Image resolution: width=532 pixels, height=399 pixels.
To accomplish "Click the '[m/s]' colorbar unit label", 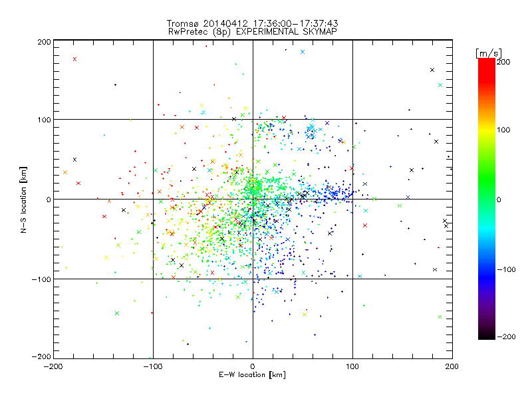I will point(489,53).
